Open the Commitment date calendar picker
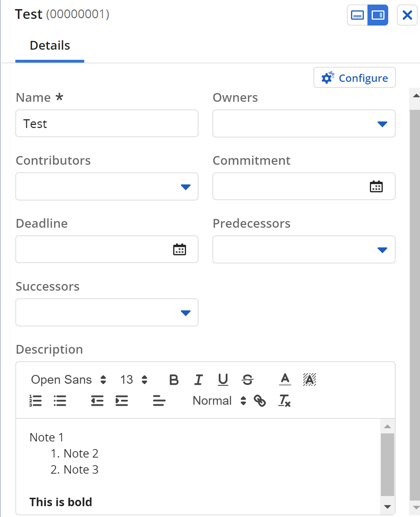The width and height of the screenshot is (420, 517). (376, 186)
